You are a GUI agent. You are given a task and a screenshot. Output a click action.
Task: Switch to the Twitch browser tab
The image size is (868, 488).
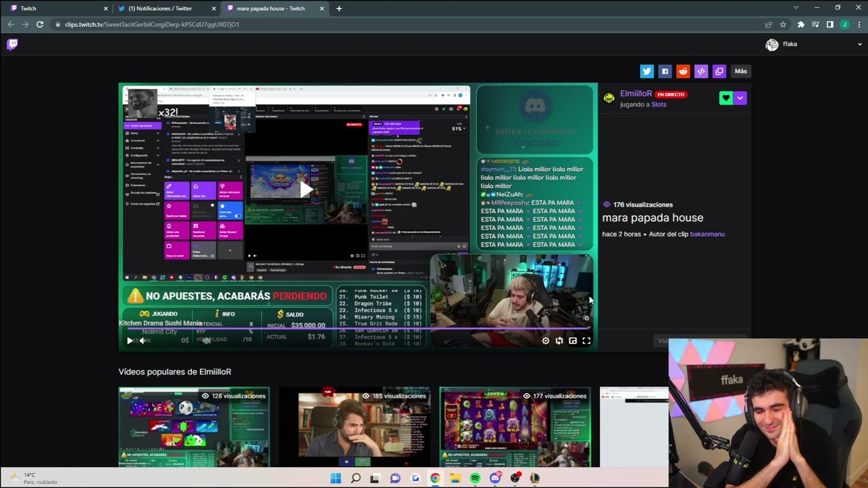57,8
